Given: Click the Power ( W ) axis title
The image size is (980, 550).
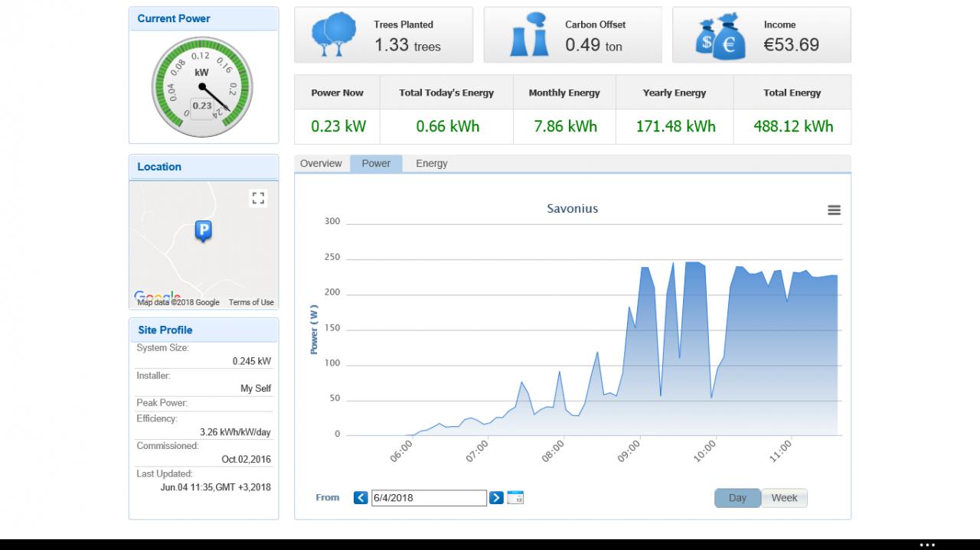Looking at the screenshot, I should pos(314,330).
